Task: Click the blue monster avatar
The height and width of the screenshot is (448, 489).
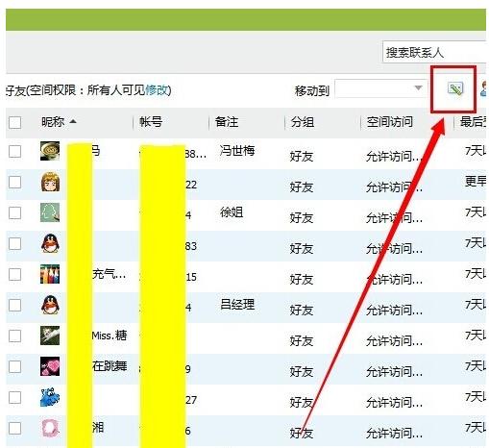Action: point(50,397)
